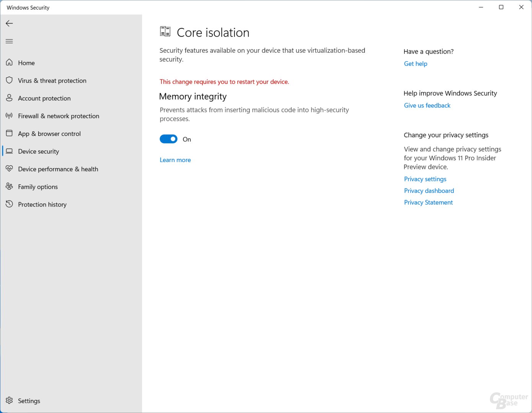
Task: Click the Protection history clock icon
Action: 10,204
